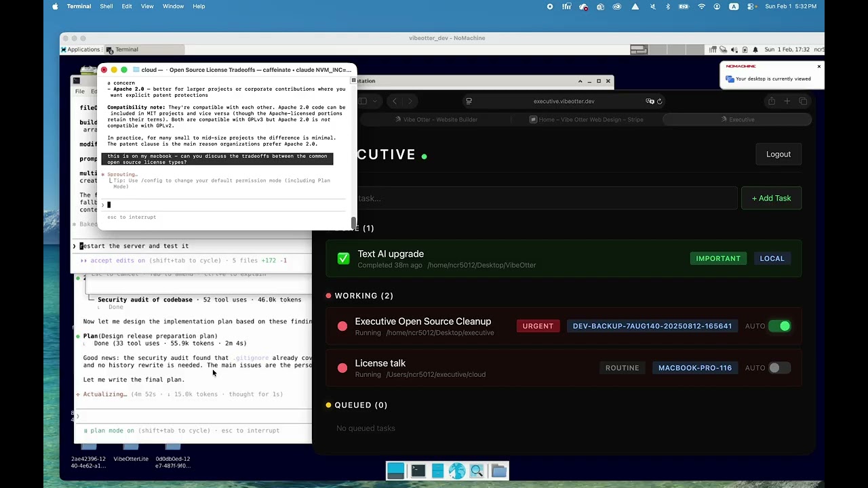Open the web browser globe in the dock
This screenshot has height=488, width=868.
(458, 470)
